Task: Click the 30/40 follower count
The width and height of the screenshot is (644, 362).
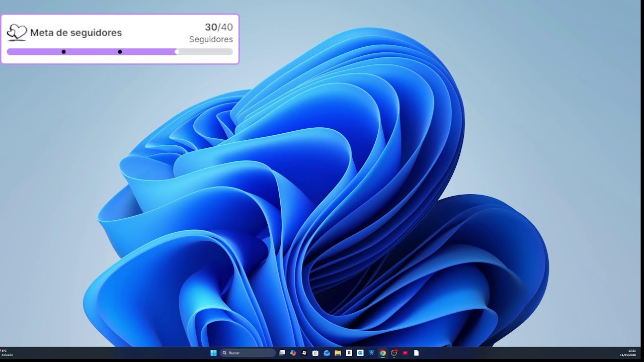Action: click(218, 27)
